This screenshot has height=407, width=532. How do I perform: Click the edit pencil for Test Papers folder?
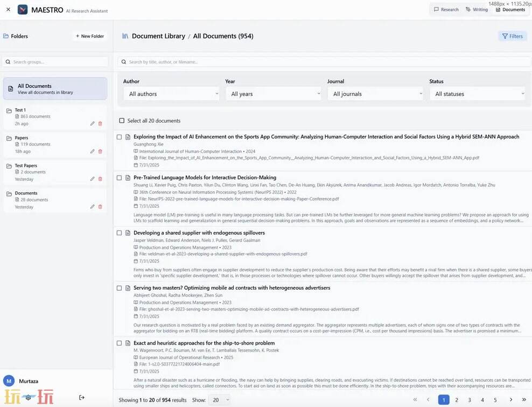pyautogui.click(x=92, y=179)
